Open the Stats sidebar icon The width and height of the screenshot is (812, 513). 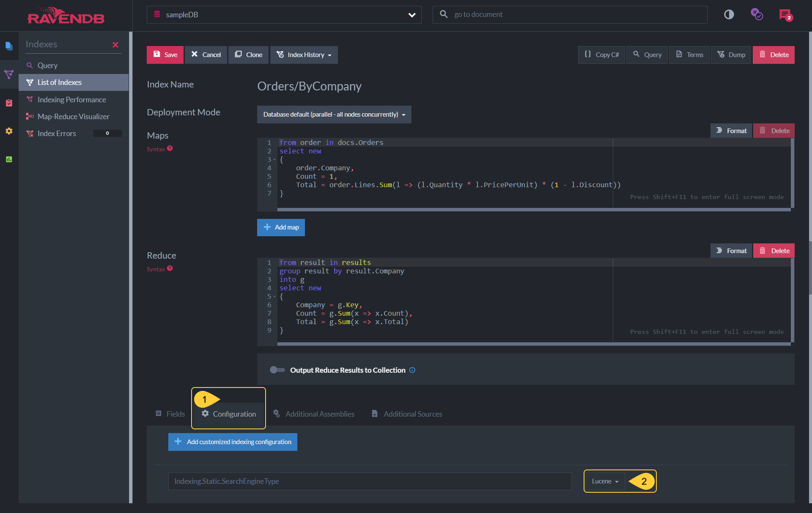click(x=9, y=159)
